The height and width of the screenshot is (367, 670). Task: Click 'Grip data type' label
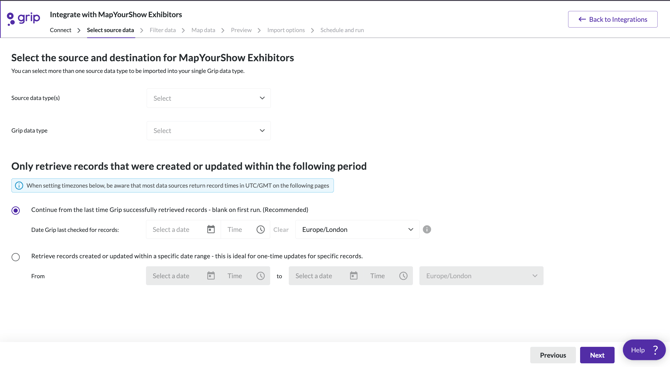(29, 130)
